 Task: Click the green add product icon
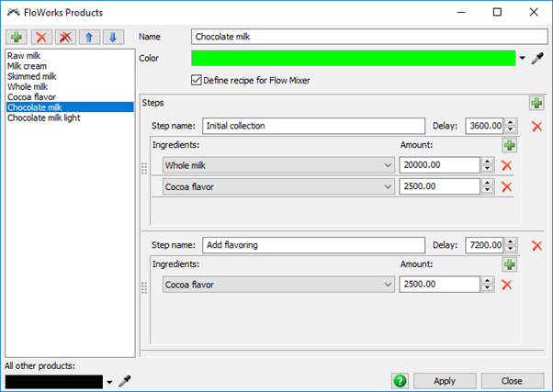point(17,37)
